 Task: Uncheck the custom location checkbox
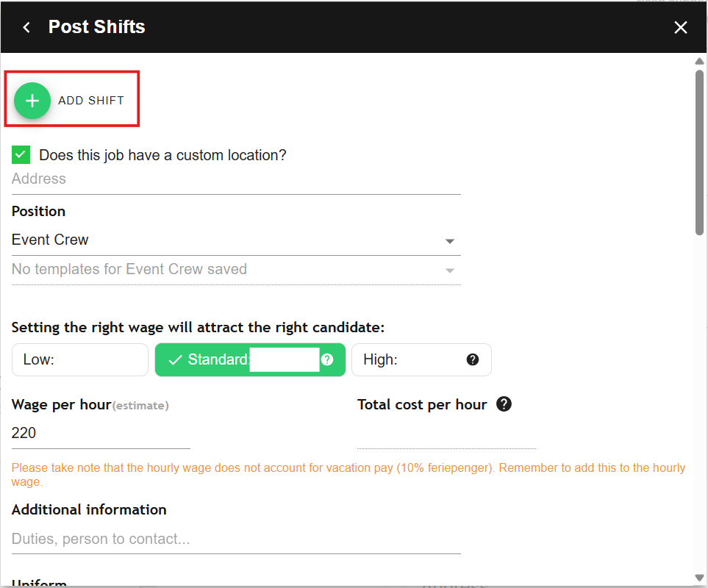click(21, 154)
